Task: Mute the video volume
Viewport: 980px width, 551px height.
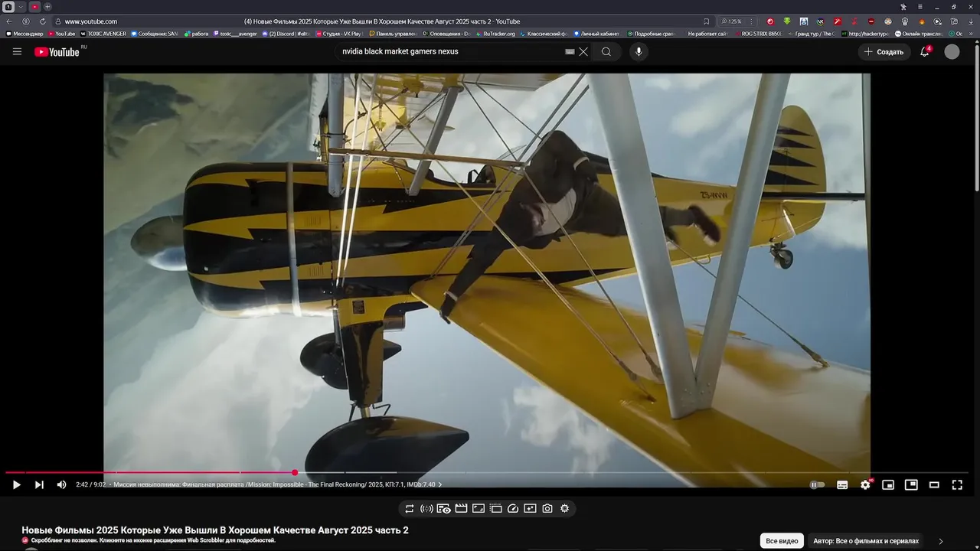Action: 62,484
